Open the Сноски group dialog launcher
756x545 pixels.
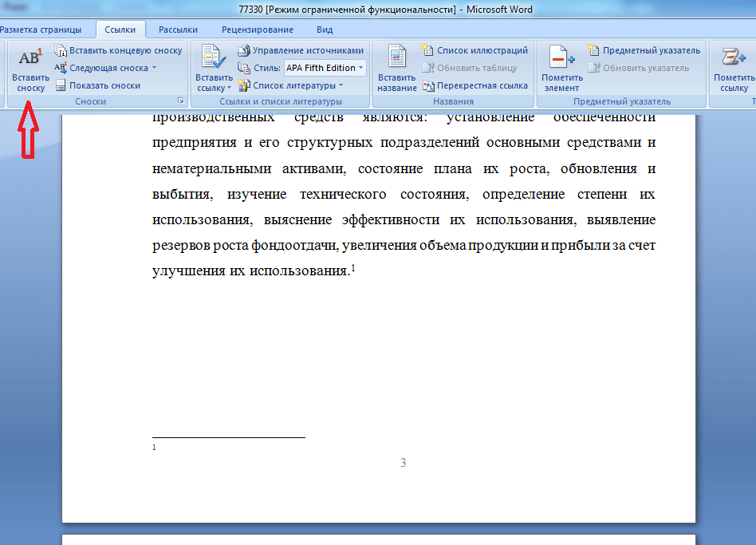[181, 101]
